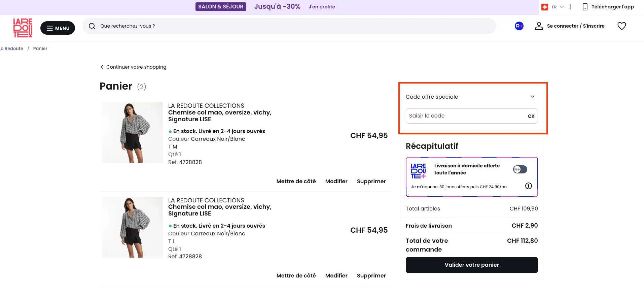This screenshot has height=296, width=644.
Task: Focus the 'Que recherchez-vous ?' search field
Action: click(289, 26)
